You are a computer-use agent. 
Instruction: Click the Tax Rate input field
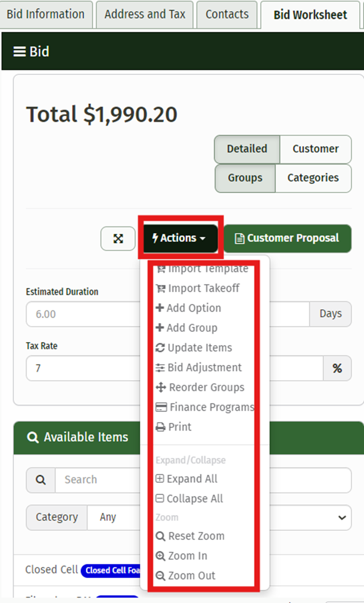(83, 368)
